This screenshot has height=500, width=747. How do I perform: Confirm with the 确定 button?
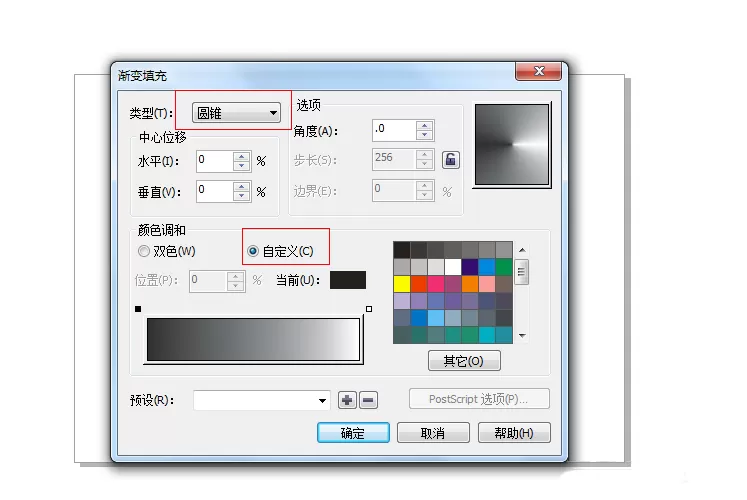tap(353, 432)
